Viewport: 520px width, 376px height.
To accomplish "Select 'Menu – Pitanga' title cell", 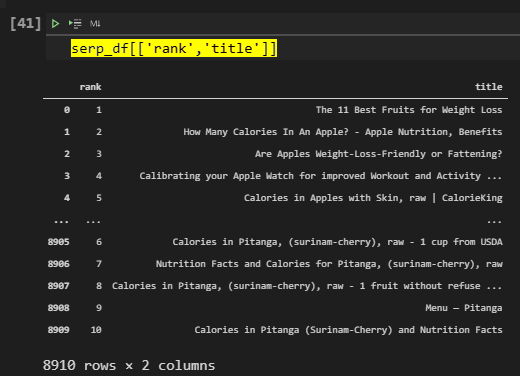I will [464, 308].
